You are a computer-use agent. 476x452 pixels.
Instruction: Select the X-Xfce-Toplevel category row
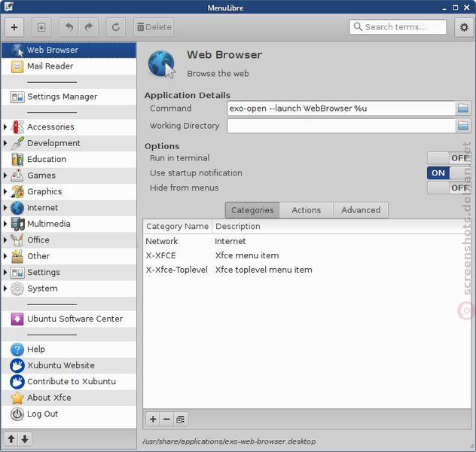307,270
